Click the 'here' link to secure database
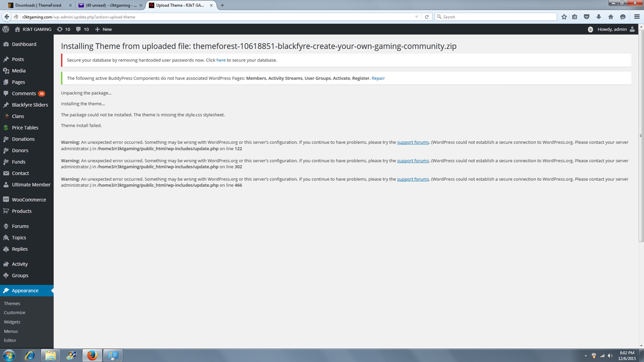 coord(221,60)
